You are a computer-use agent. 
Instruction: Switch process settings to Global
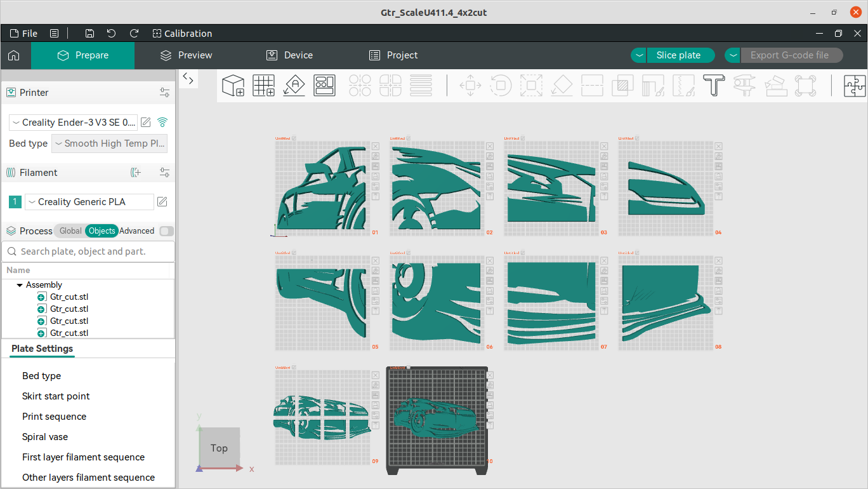point(70,231)
